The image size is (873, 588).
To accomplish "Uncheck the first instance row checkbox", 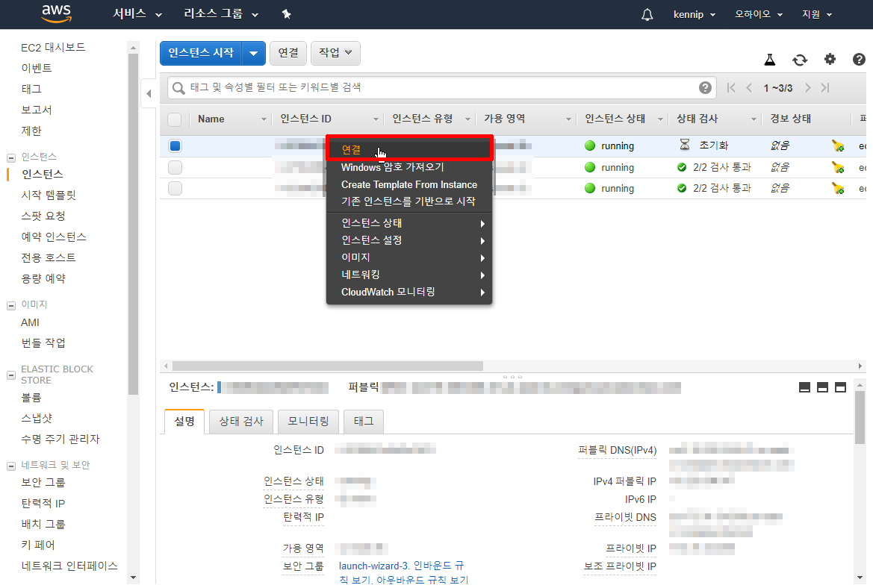I will 175,146.
